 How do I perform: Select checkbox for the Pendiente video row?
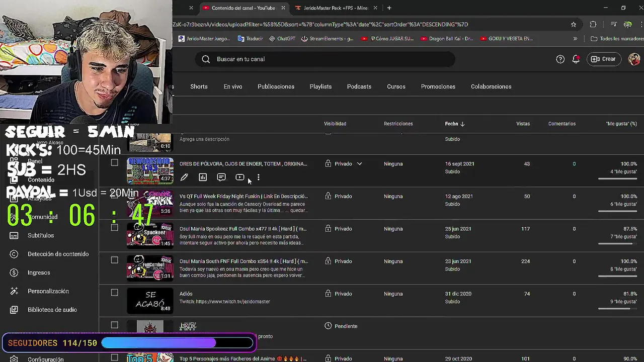coord(115,325)
